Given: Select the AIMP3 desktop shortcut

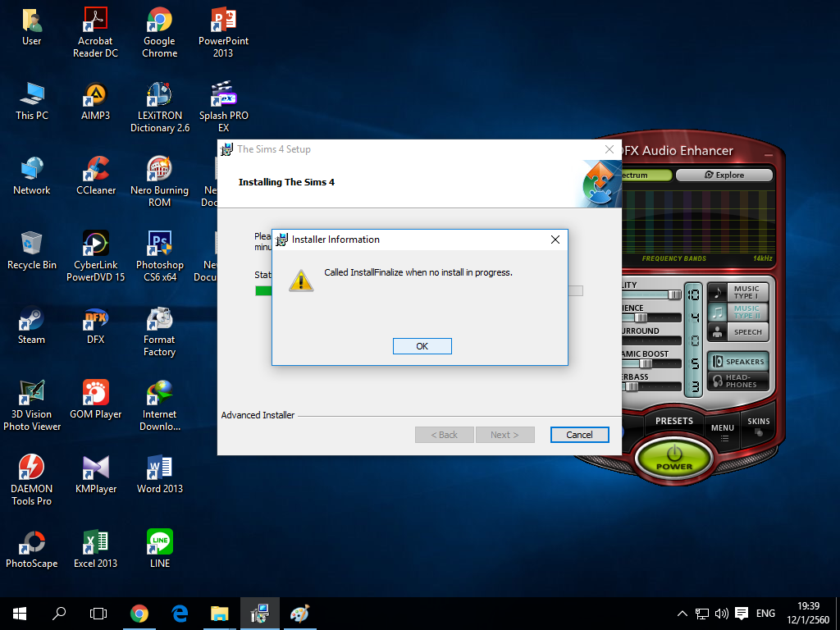Looking at the screenshot, I should tap(95, 101).
